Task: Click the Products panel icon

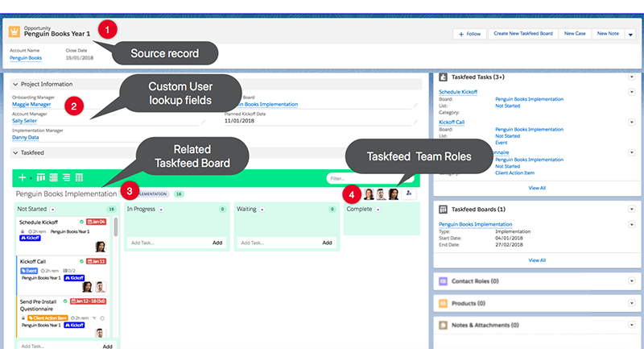Action: [x=444, y=303]
